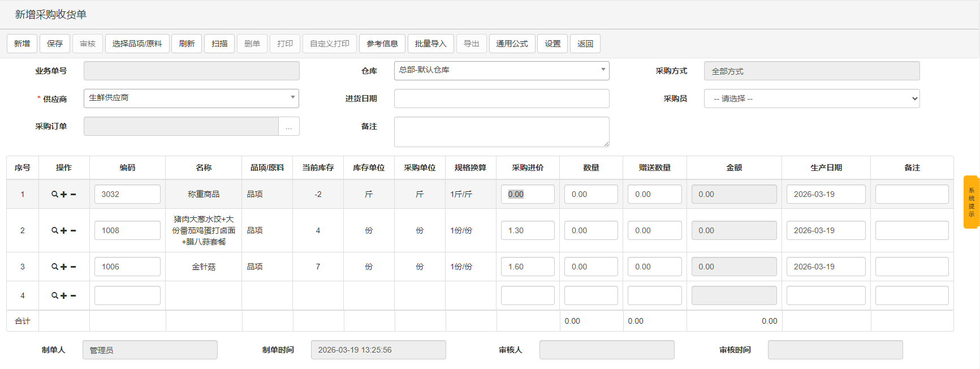Click the 进货日期 date input field
The width and height of the screenshot is (980, 369).
tap(501, 98)
